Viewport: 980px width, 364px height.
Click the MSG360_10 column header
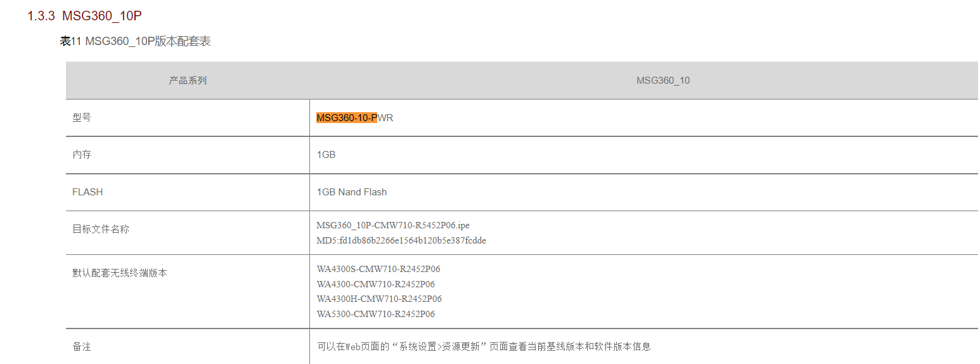(663, 81)
